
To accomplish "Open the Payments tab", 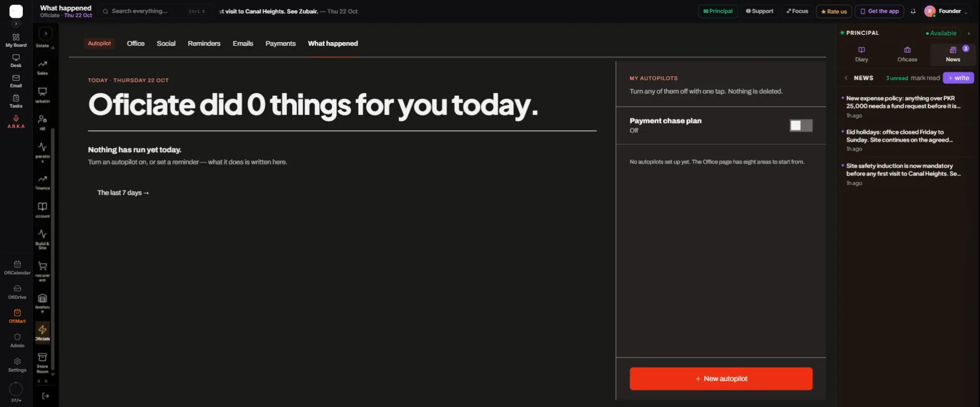I will click(x=281, y=44).
